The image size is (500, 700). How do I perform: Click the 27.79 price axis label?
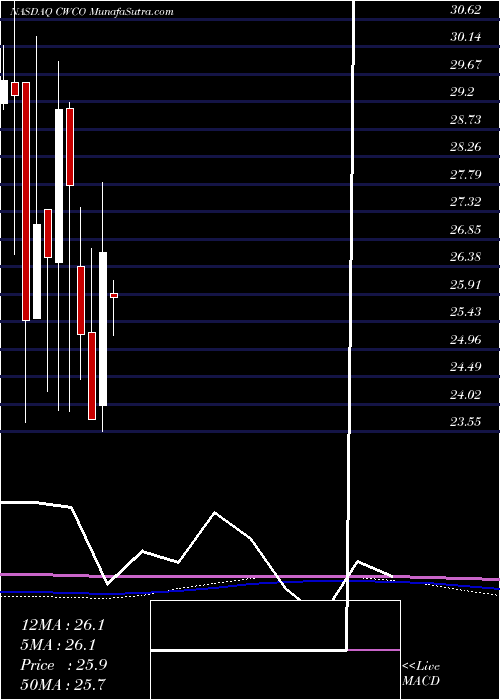tap(466, 175)
